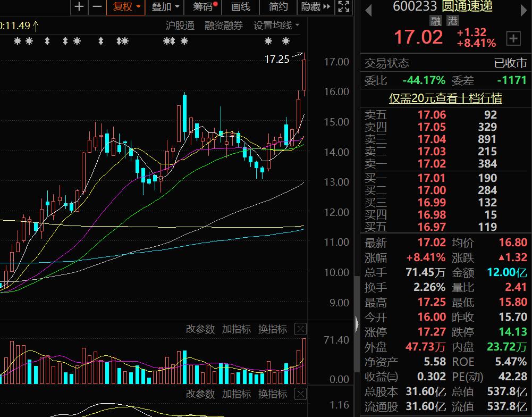
Task: Switch to 简约 simple view
Action: point(278,7)
